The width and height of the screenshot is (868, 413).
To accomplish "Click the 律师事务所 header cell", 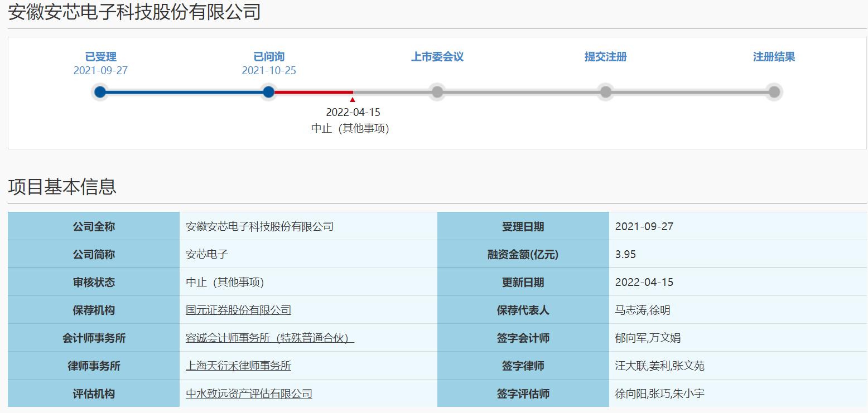I will (x=94, y=366).
